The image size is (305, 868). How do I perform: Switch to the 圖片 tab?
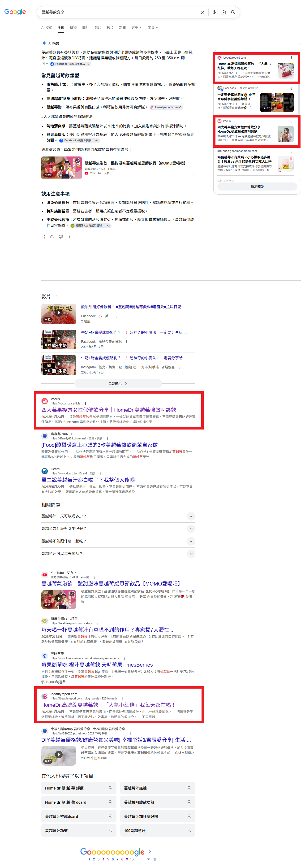click(86, 28)
